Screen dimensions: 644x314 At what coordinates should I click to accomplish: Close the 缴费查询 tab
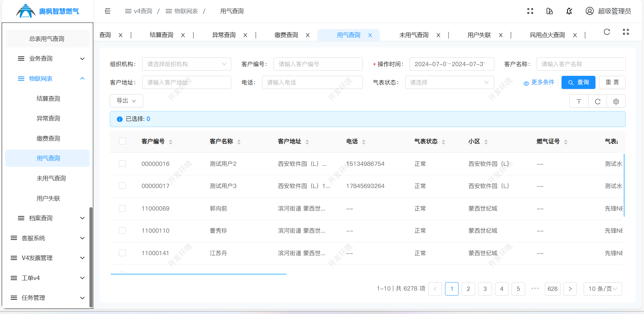(308, 35)
